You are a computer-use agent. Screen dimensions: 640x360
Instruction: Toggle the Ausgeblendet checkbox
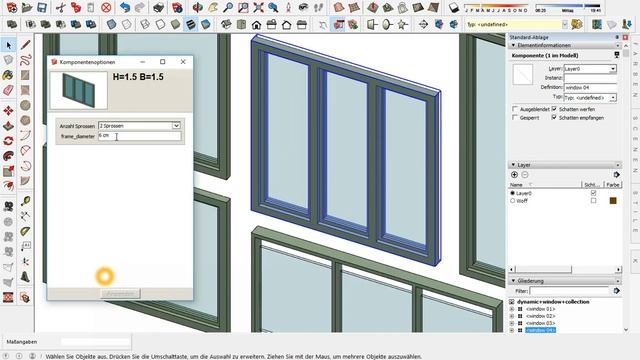(515, 109)
